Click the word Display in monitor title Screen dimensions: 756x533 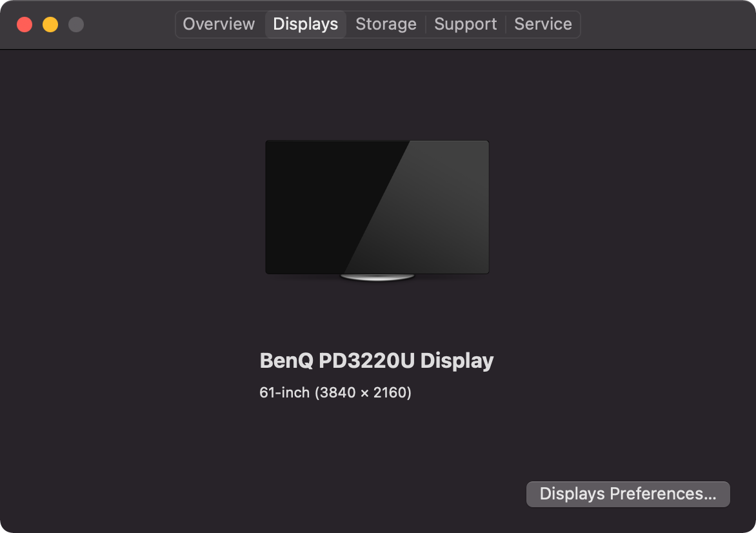click(457, 360)
